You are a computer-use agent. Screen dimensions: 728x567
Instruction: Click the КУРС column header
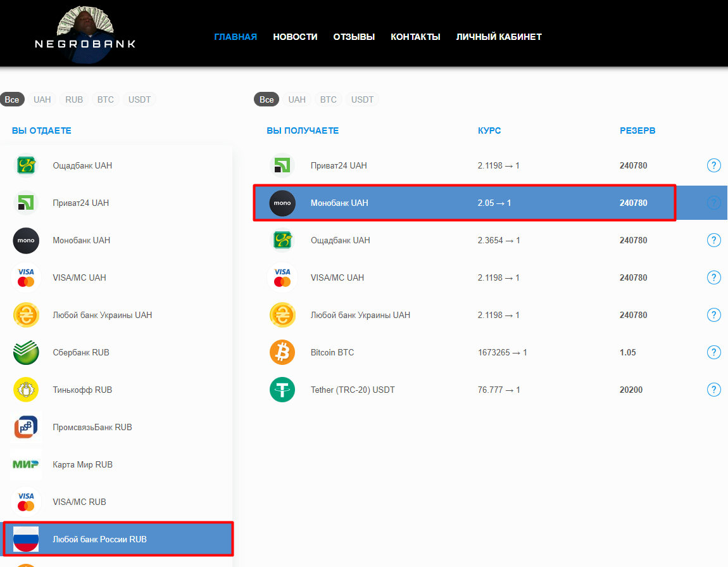489,131
